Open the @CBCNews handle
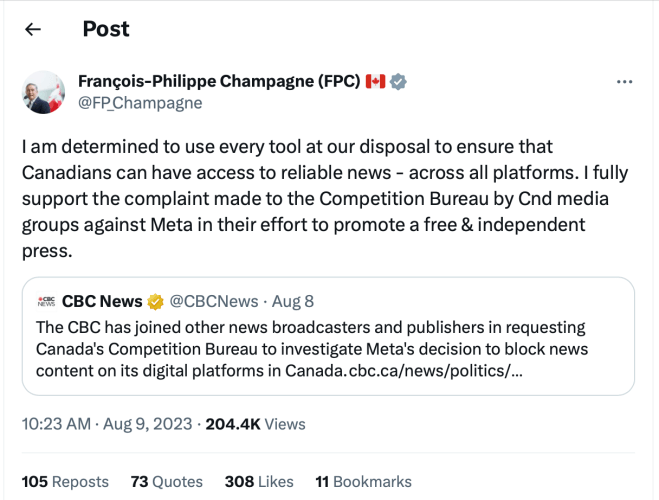The image size is (659, 500). tap(212, 300)
